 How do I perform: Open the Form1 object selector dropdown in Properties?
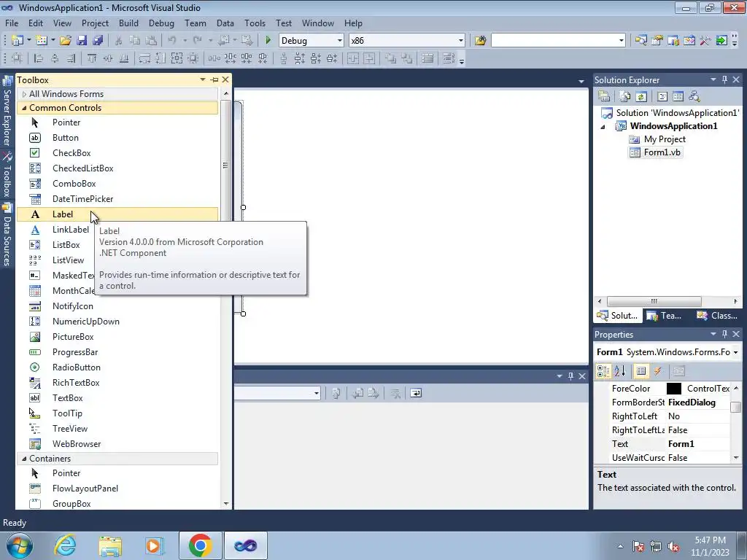[736, 352]
